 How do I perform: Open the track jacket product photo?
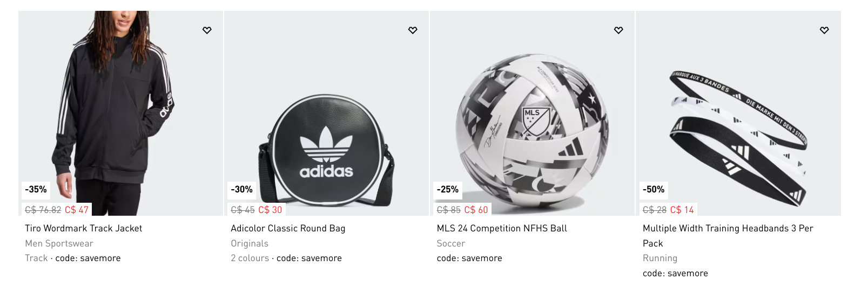click(120, 108)
